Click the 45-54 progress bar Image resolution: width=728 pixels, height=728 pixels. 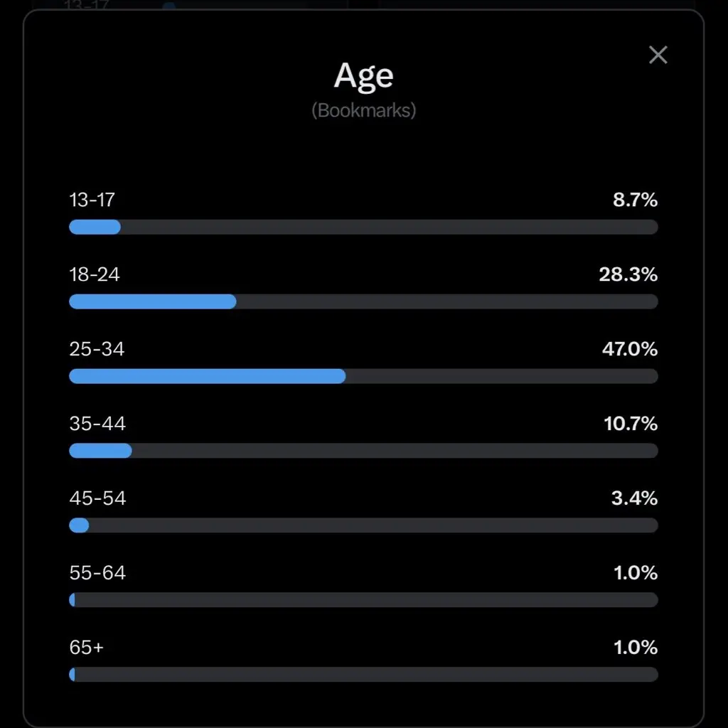[x=363, y=525]
